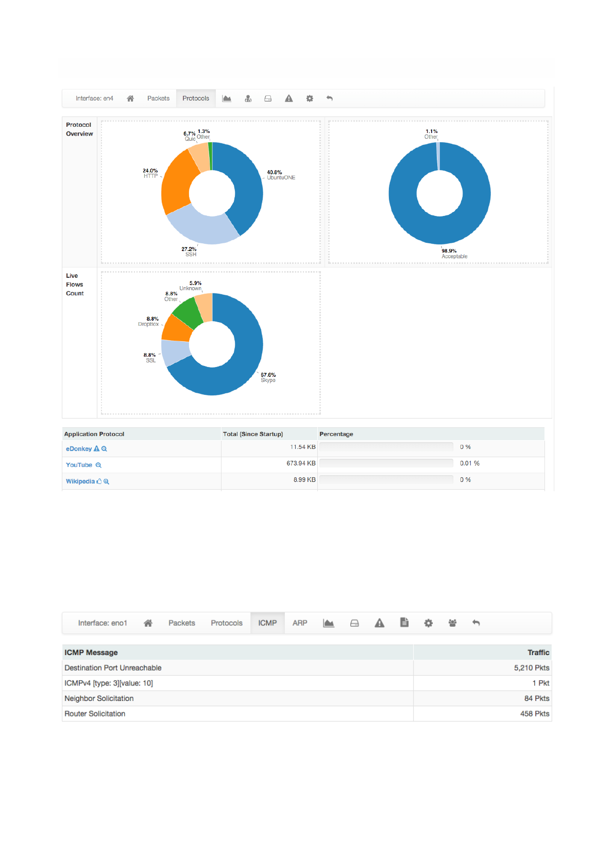Image resolution: width=613 pixels, height=868 pixels.
Task: Open the area chart icon in eno1 toolbar
Action: coord(329,623)
